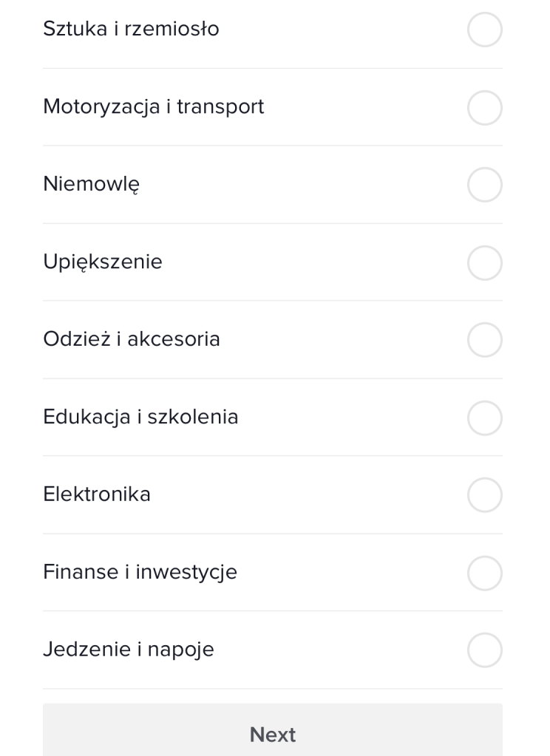Screen dimensions: 550x756
Task: Select the Motoryzacja i transport radio button
Action: (x=485, y=107)
